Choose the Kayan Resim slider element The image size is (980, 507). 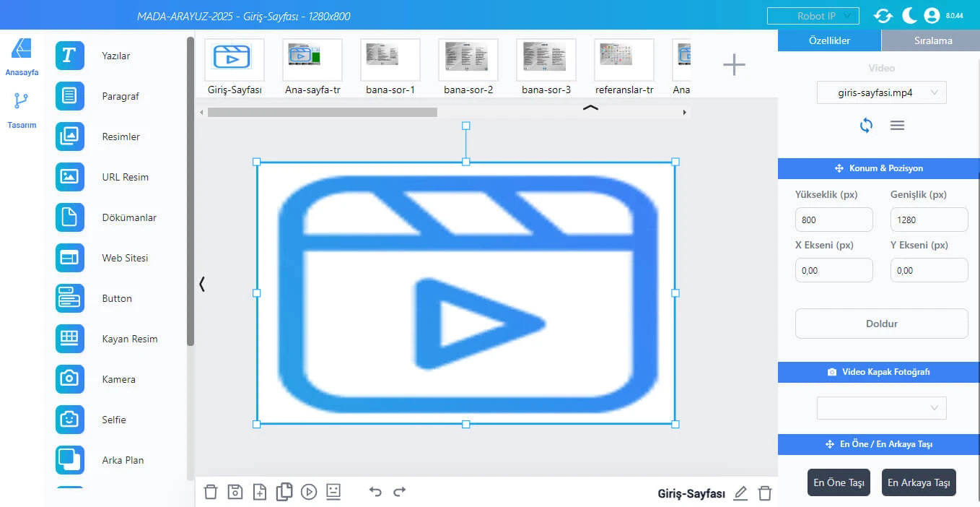(69, 339)
